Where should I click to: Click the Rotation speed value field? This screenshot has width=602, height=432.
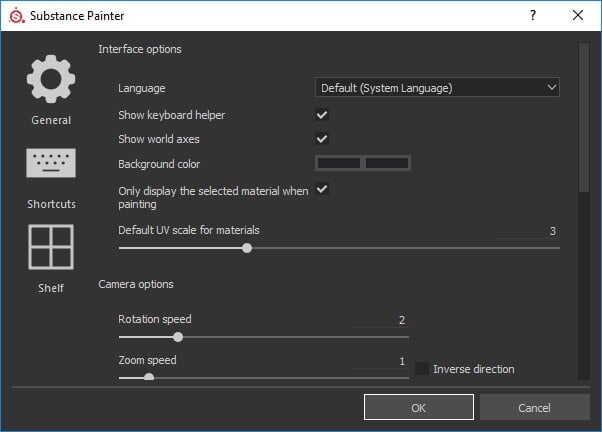point(381,320)
